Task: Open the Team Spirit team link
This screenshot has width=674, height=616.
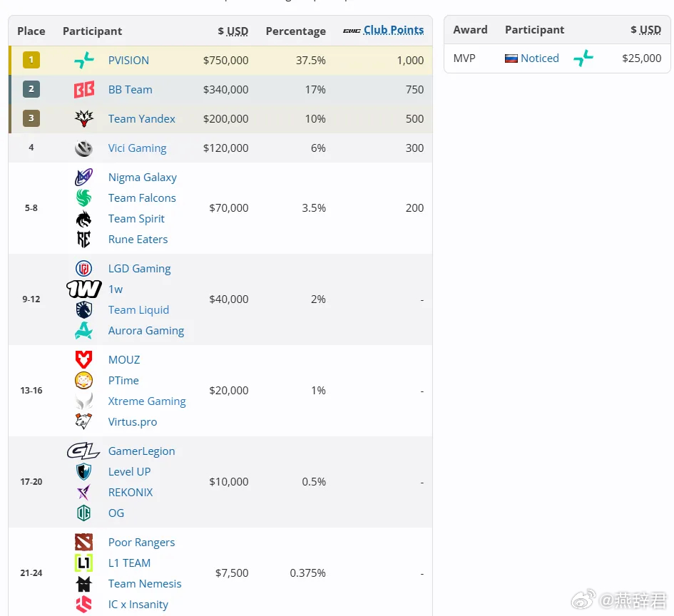Action: tap(136, 219)
